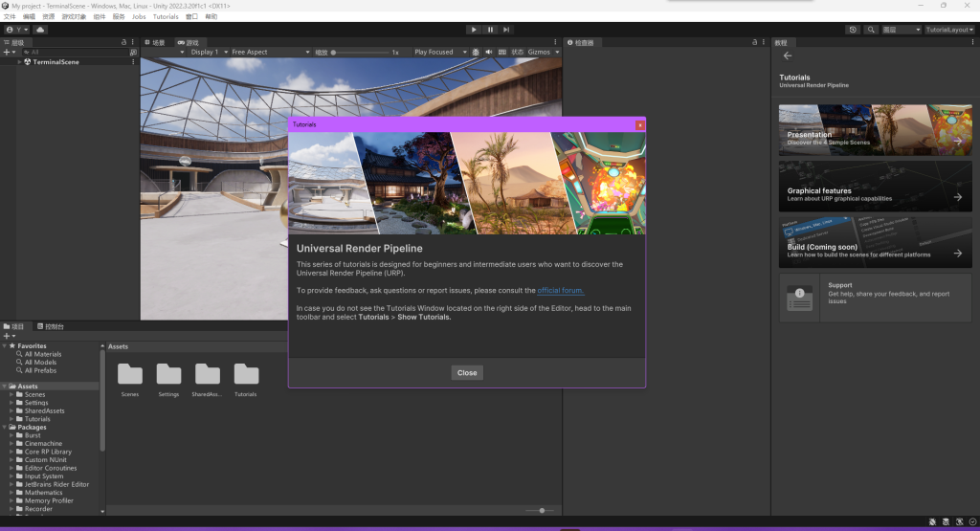Open the Scenes folder thumbnail in Assets

130,375
